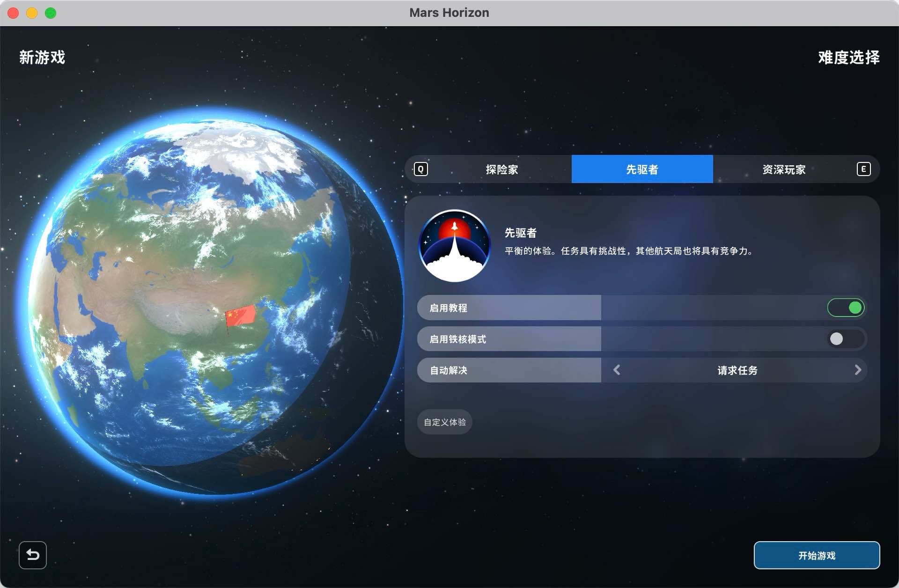Image resolution: width=899 pixels, height=588 pixels.
Task: Minimize the Mars Horizon window
Action: [x=32, y=13]
